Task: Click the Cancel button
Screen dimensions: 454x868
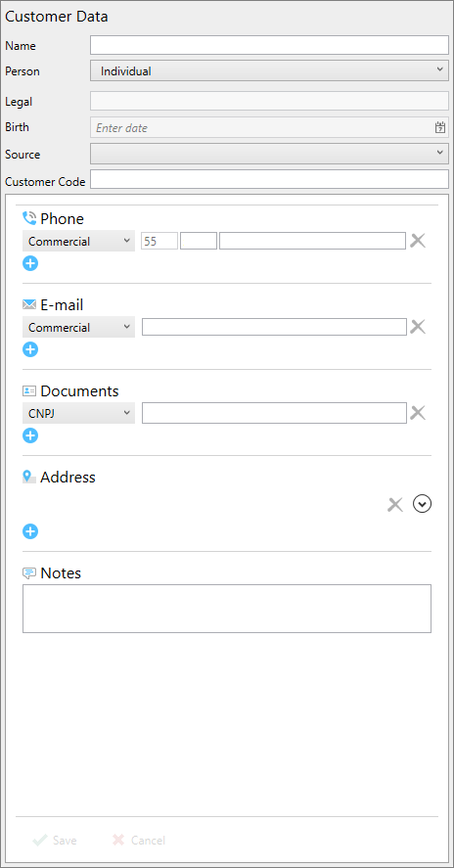Action: point(138,841)
